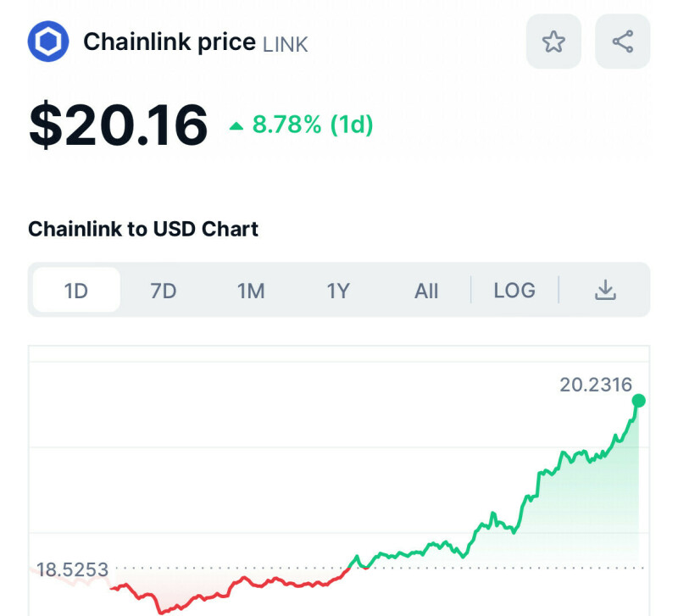Select the 1D time range
678x616 pixels.
(x=76, y=291)
